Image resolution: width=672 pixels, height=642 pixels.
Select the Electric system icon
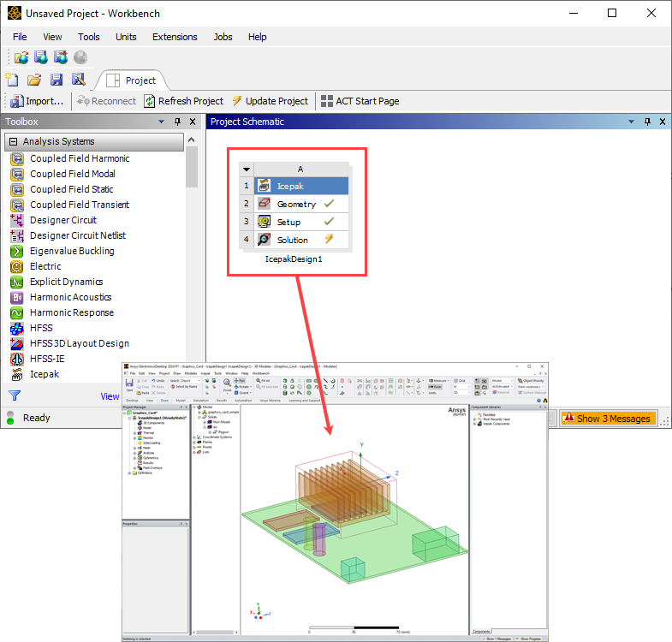click(17, 266)
